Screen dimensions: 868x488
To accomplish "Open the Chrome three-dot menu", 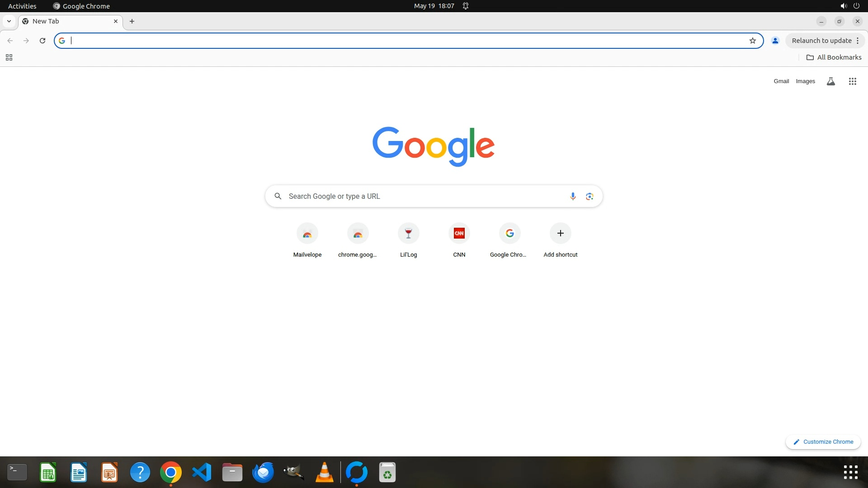I will click(x=858, y=41).
